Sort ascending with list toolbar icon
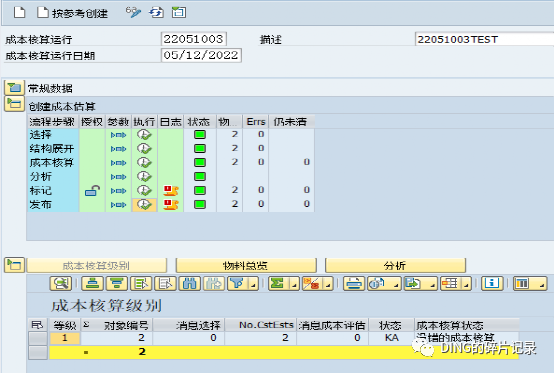 tap(93, 283)
